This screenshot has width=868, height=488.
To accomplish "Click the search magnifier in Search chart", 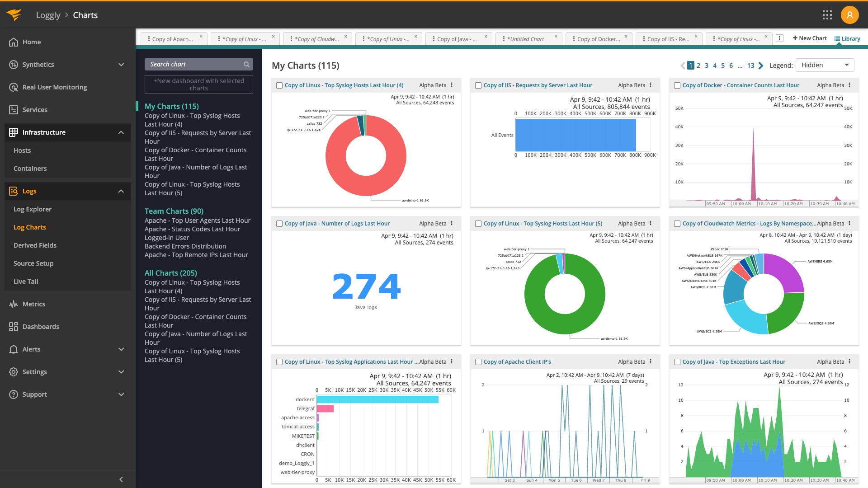I will coord(246,64).
